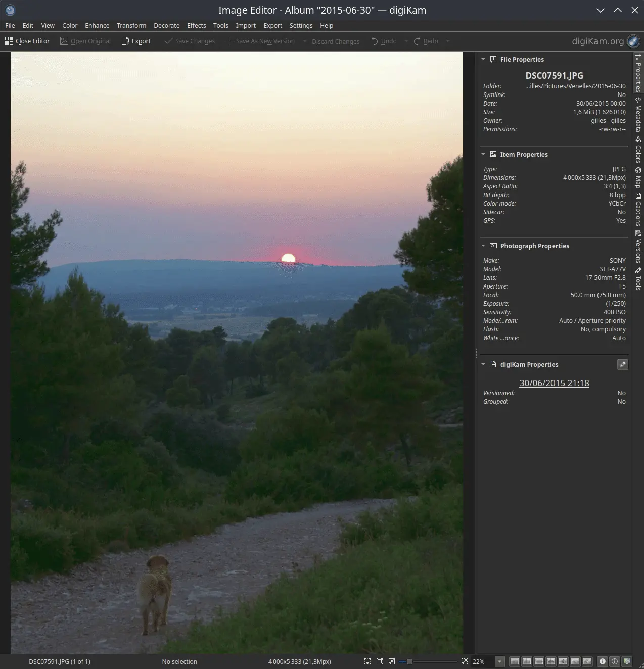Toggle the over-exposure indicator in status bar
The height and width of the screenshot is (669, 644).
[615, 661]
